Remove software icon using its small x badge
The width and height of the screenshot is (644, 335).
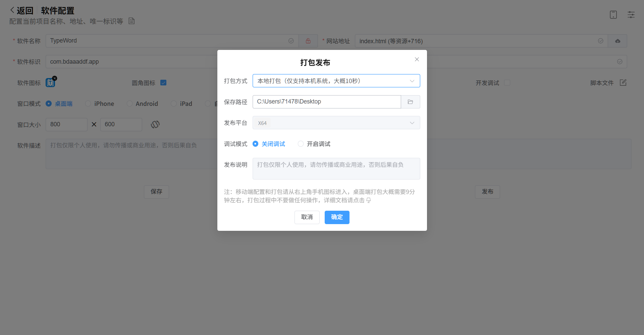tap(55, 78)
